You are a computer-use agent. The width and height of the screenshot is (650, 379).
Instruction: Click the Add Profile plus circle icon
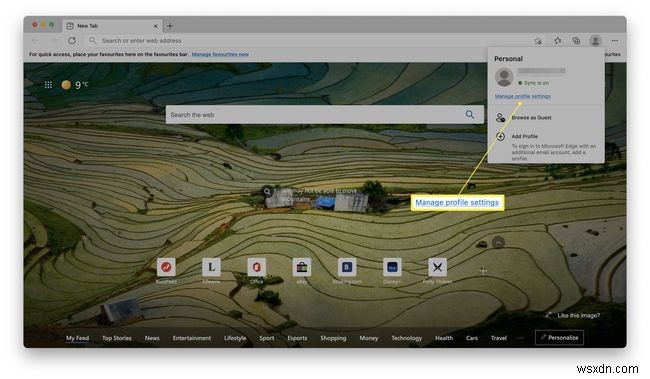500,136
